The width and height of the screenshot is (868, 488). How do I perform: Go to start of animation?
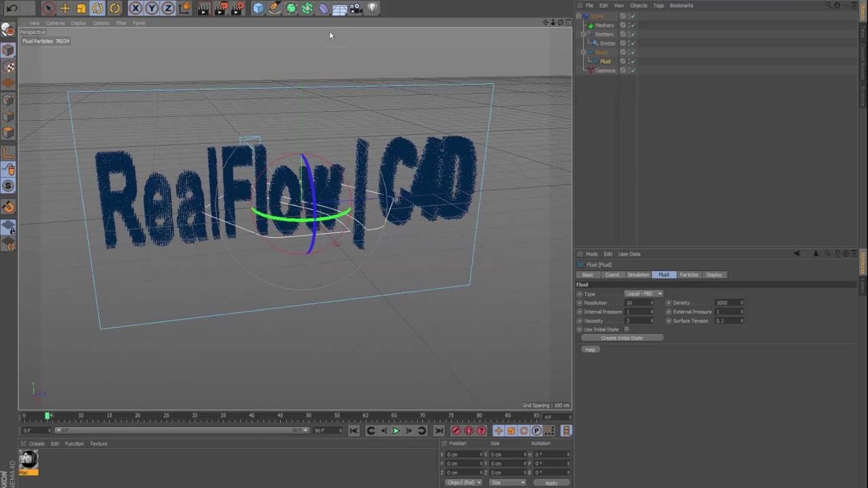pyautogui.click(x=354, y=431)
